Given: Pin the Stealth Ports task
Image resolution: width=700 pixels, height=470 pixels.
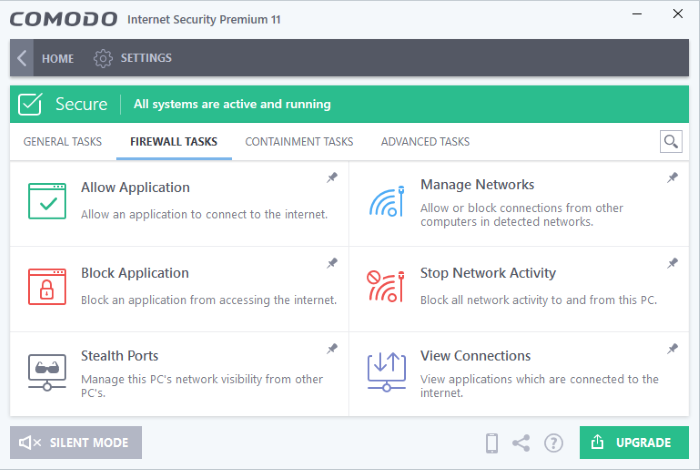Looking at the screenshot, I should [332, 349].
